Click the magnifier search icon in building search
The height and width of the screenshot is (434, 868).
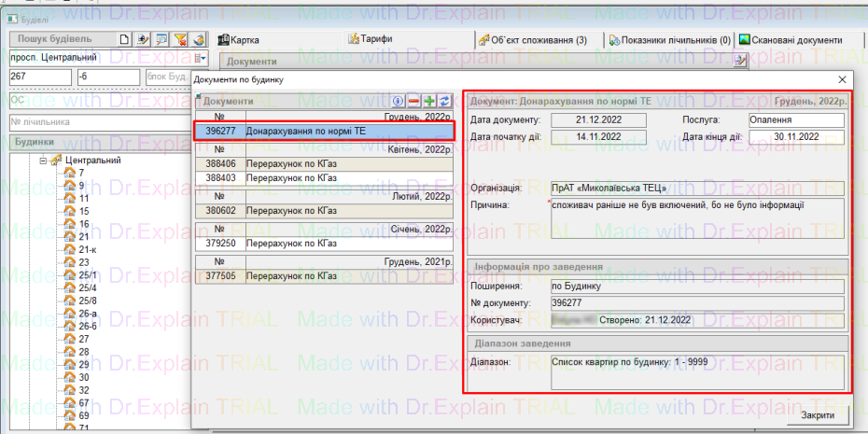pyautogui.click(x=161, y=39)
